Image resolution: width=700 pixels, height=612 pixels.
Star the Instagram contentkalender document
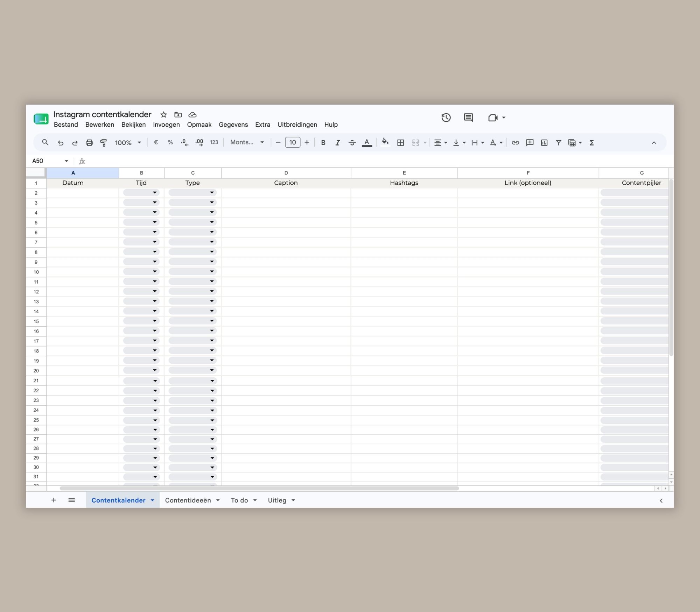click(x=163, y=115)
